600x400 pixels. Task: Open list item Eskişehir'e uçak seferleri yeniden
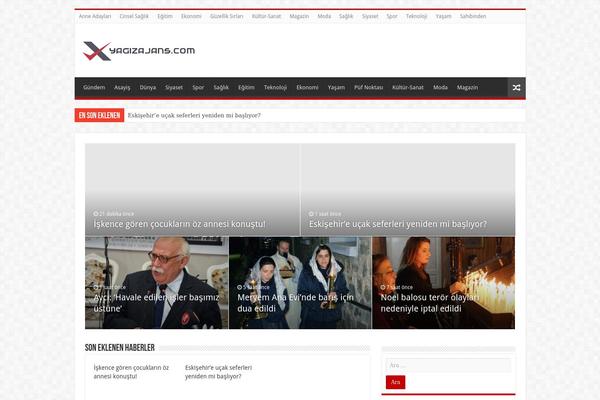coord(218,372)
